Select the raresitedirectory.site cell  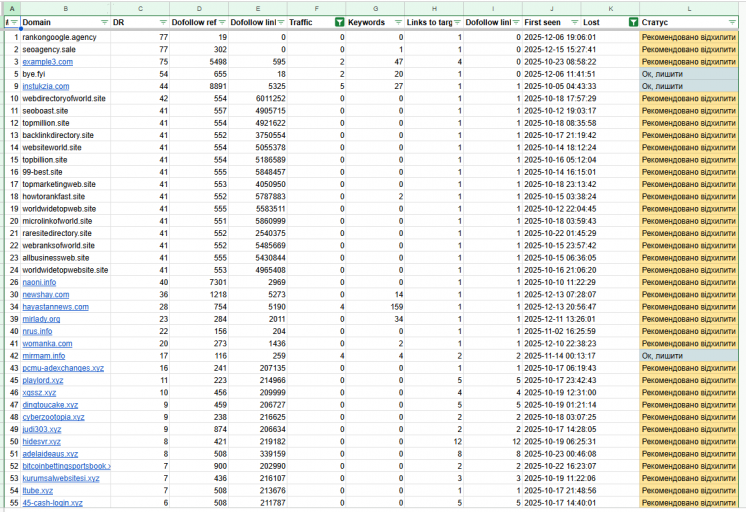(66, 233)
